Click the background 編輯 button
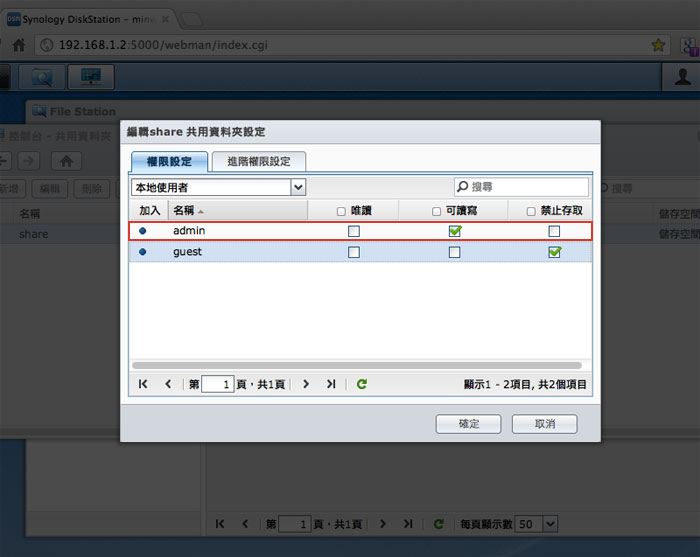Image resolution: width=700 pixels, height=557 pixels. (x=50, y=188)
